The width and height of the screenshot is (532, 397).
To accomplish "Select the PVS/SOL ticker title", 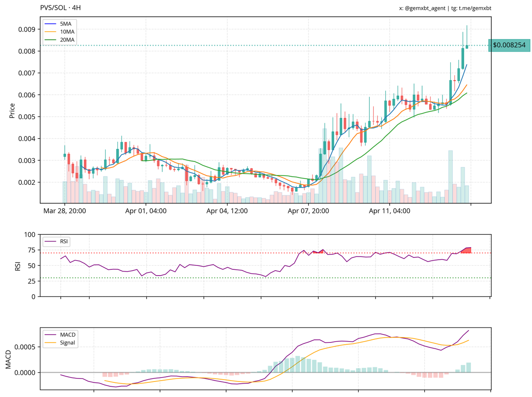I will point(52,8).
